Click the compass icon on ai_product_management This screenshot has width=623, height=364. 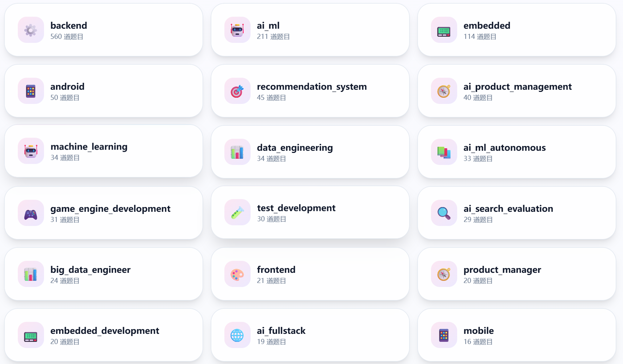444,91
